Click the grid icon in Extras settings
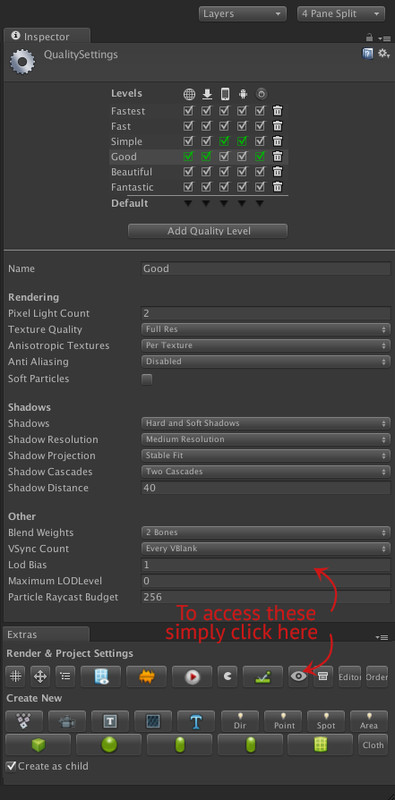Viewport: 395px width, 800px height. (16, 677)
